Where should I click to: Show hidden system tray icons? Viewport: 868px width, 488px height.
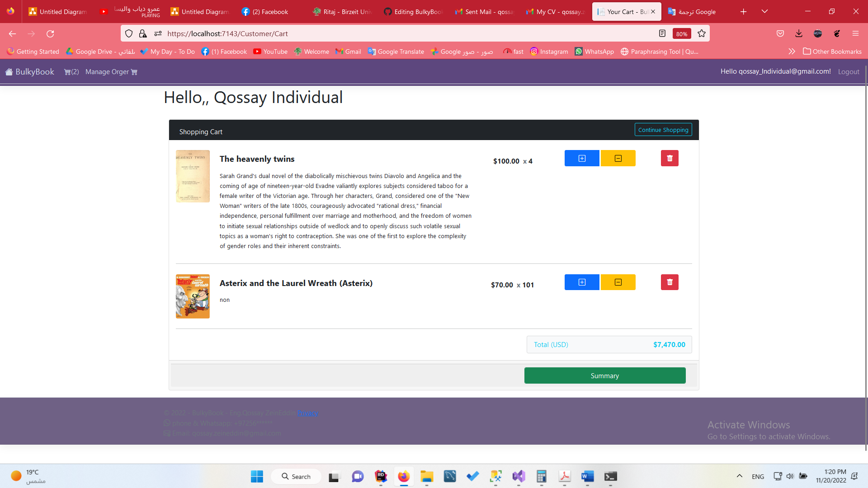[740, 476]
